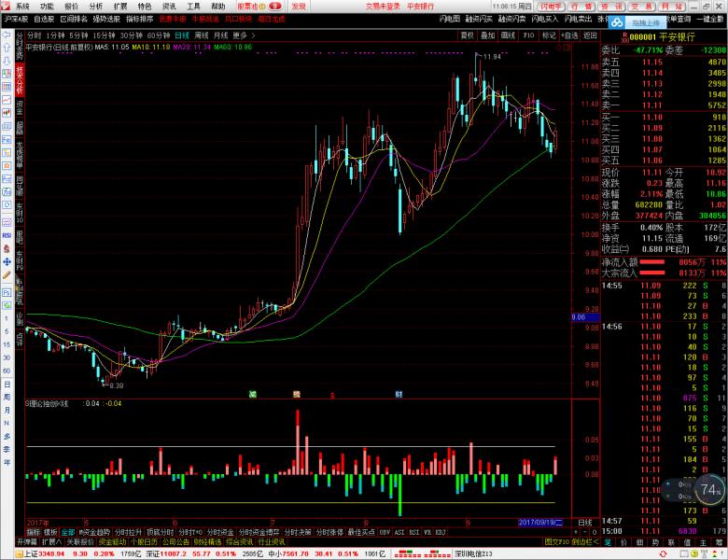728x560 pixels.
Task: Click 闪电买入 in the toolbar
Action: click(545, 19)
